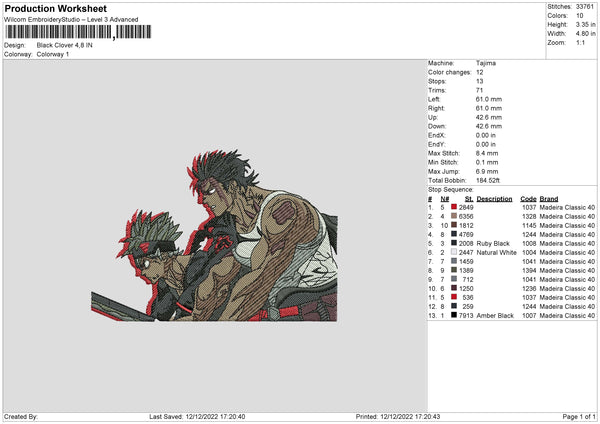Select the red swatch for stop 1 (2849 stitches)
The image size is (600, 424).
pyautogui.click(x=454, y=207)
